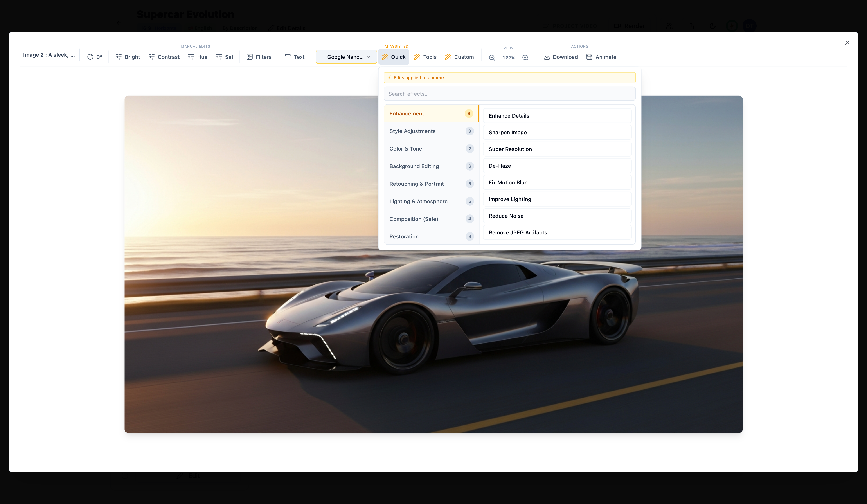The image size is (867, 504).
Task: Click the rotate icon showing 0 degrees
Action: pos(95,57)
